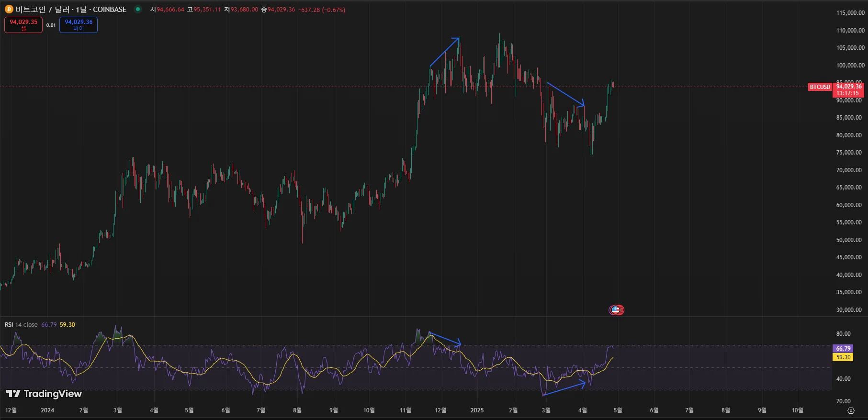
Task: Click 80.00 on the RSI scale
Action: point(843,334)
